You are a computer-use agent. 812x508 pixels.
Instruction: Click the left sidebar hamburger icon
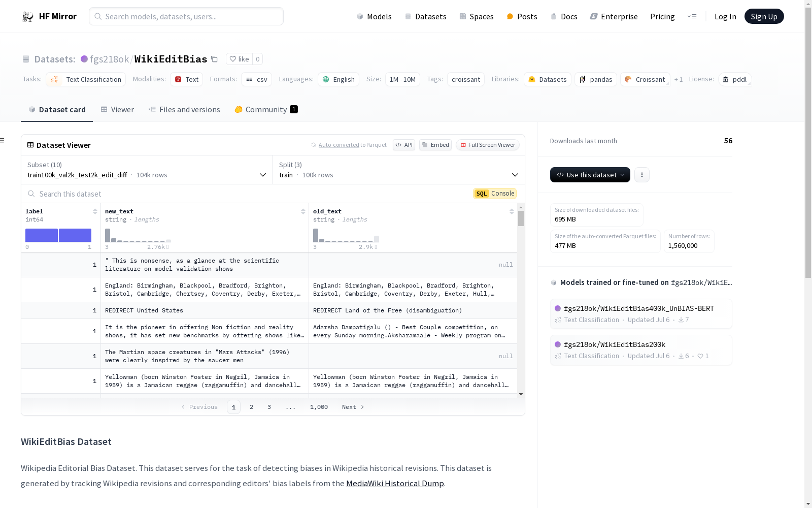[3, 140]
